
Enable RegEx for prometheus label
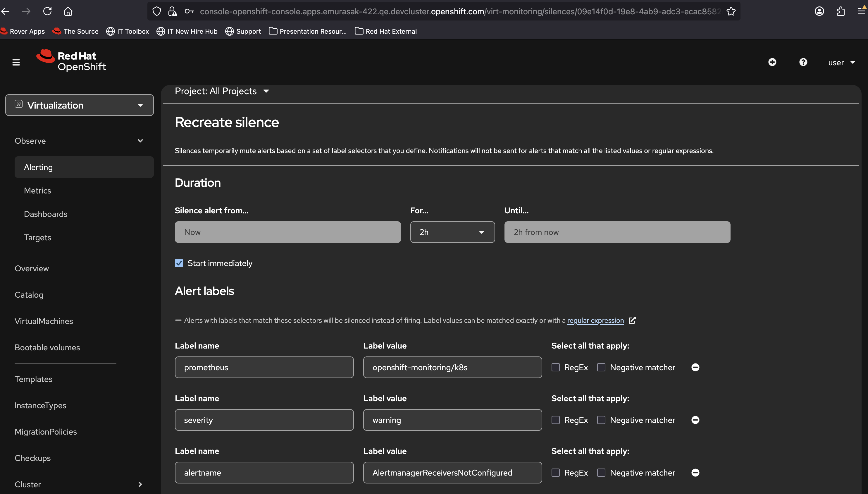click(555, 368)
